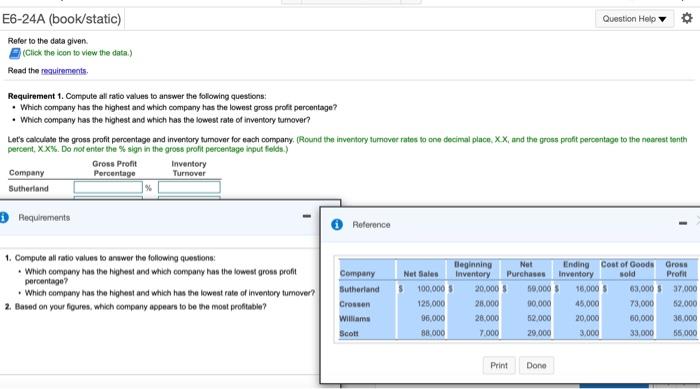Click the Sutherland company cell in Reference table

pyautogui.click(x=359, y=289)
